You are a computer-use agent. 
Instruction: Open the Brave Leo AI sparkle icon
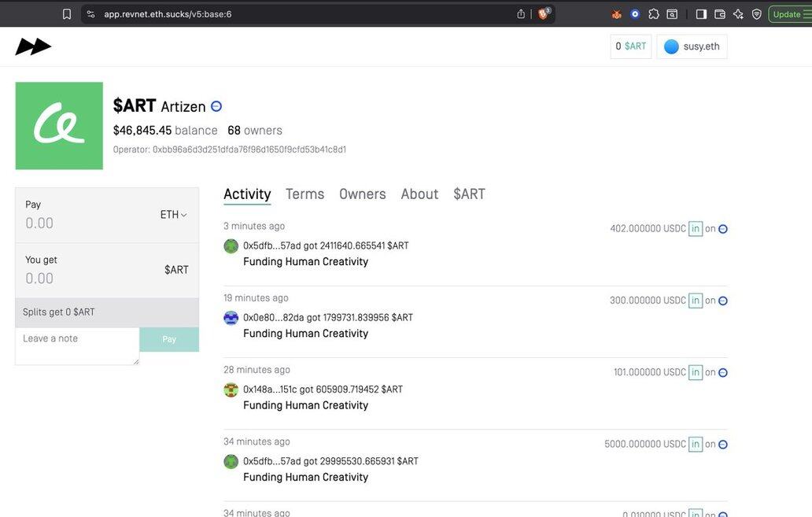tap(738, 14)
